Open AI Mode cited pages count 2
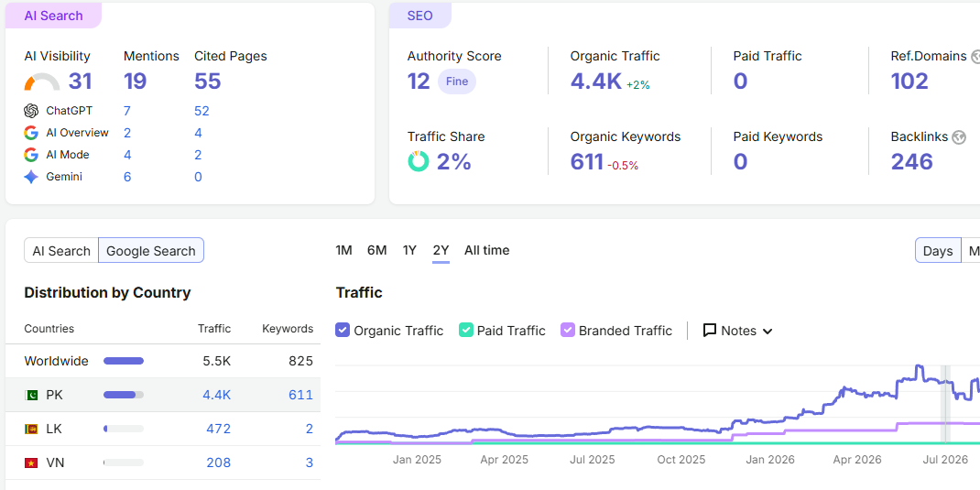Viewport: 980px width, 490px height. 198,155
